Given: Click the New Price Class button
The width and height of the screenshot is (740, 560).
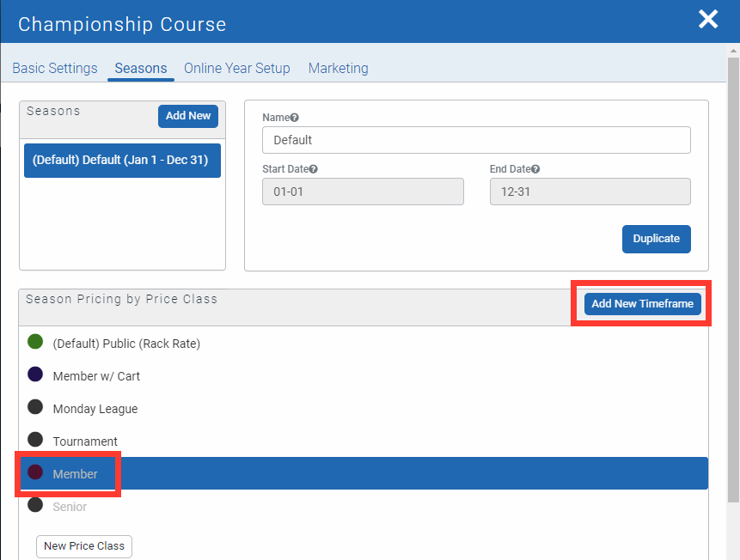Looking at the screenshot, I should (x=83, y=546).
